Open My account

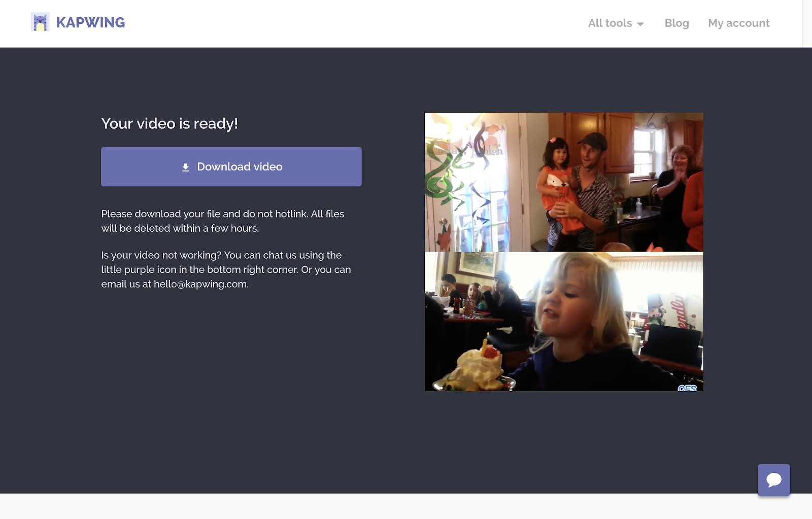click(738, 23)
